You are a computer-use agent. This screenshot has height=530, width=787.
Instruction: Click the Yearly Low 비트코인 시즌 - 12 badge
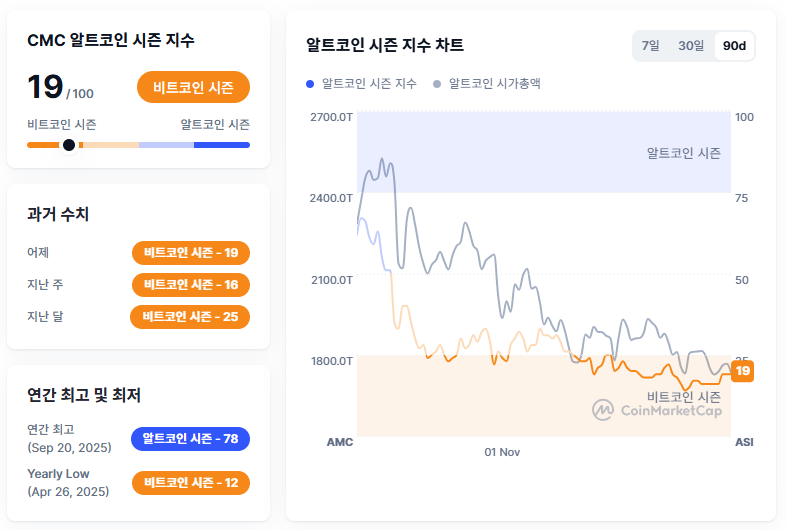tap(190, 483)
